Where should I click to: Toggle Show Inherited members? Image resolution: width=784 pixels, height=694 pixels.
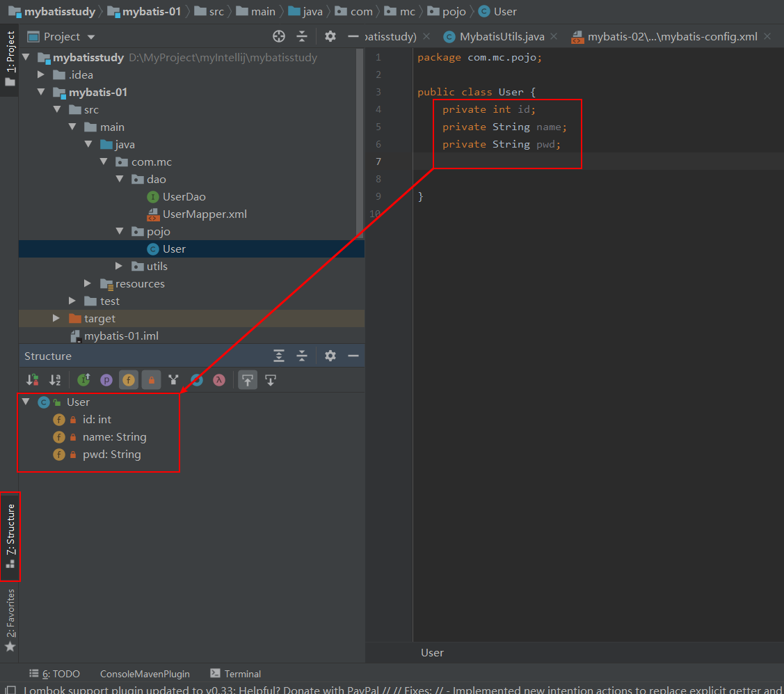point(83,380)
